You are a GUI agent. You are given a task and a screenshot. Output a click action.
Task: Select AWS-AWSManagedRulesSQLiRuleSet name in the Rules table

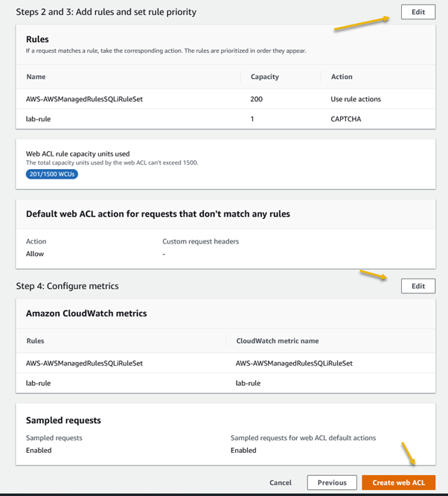[84, 98]
